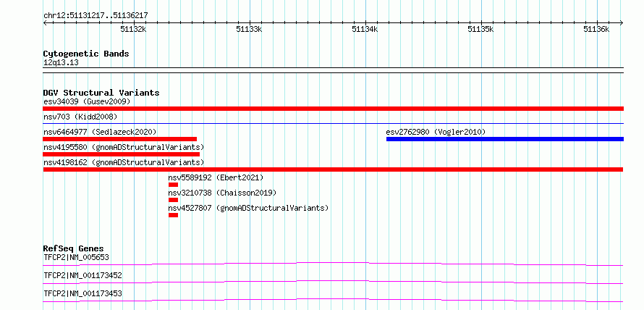Click nsv4198162 (gnomADStructuralVariants) label
644x310 pixels.
pyautogui.click(x=124, y=162)
